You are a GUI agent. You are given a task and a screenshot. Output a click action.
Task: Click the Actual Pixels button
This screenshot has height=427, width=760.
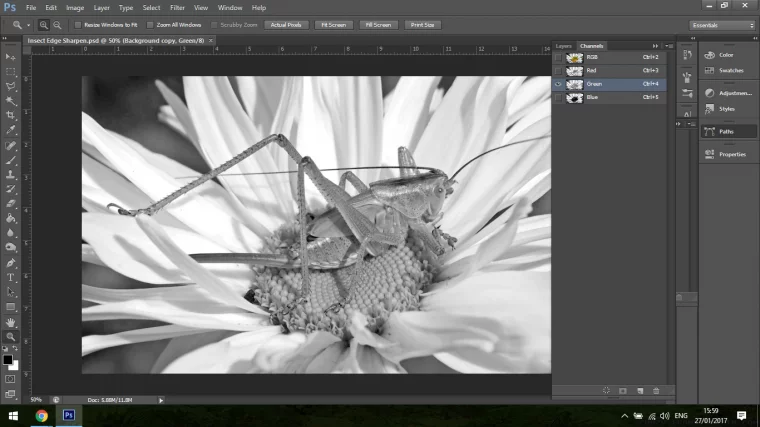pos(286,25)
